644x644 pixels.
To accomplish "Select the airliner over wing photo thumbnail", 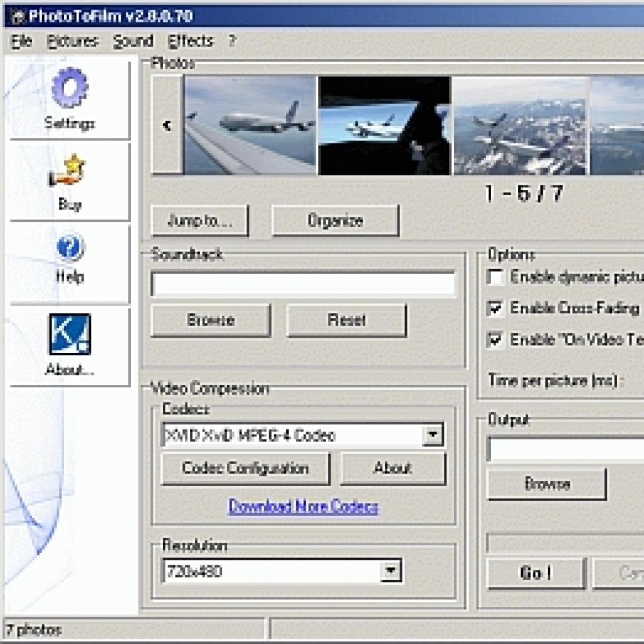I will 250,126.
